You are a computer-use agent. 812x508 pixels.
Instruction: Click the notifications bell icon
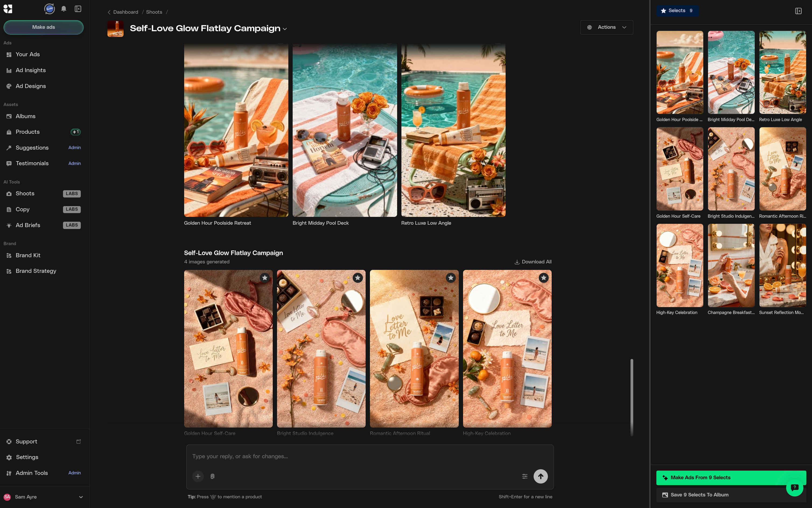tap(64, 9)
